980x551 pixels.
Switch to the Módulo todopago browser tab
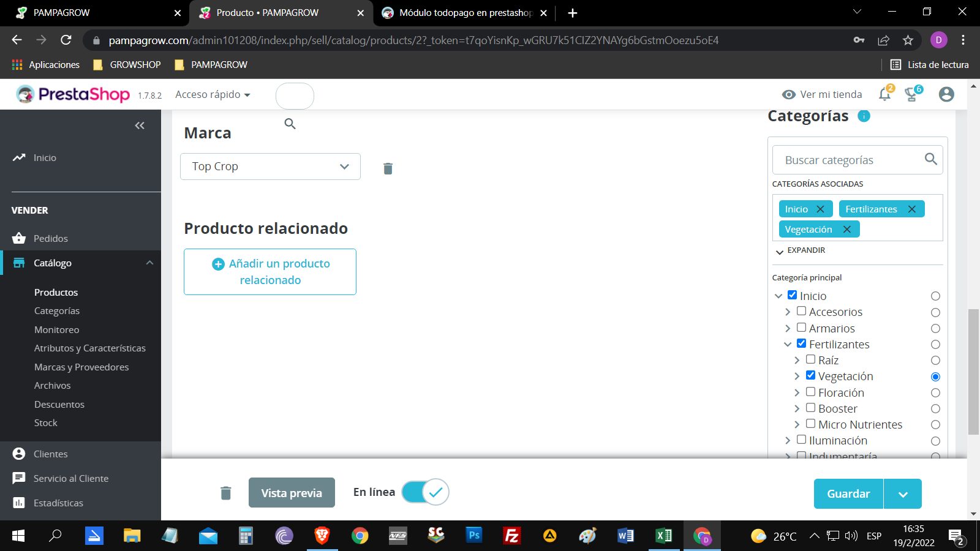click(x=464, y=13)
